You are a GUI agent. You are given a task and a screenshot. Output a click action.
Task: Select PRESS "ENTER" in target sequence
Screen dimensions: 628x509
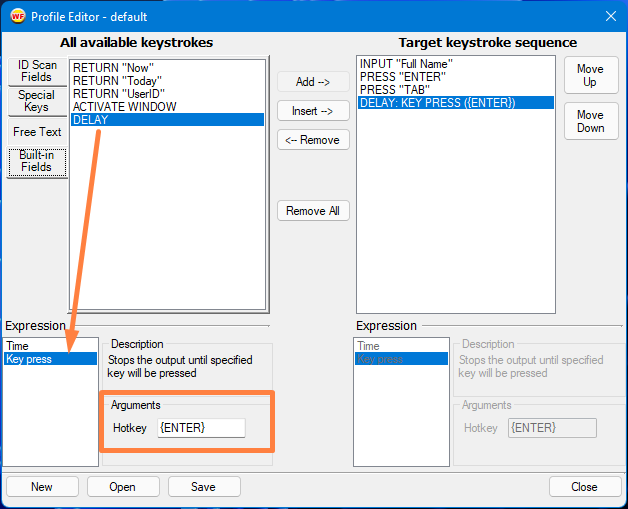tap(456, 77)
